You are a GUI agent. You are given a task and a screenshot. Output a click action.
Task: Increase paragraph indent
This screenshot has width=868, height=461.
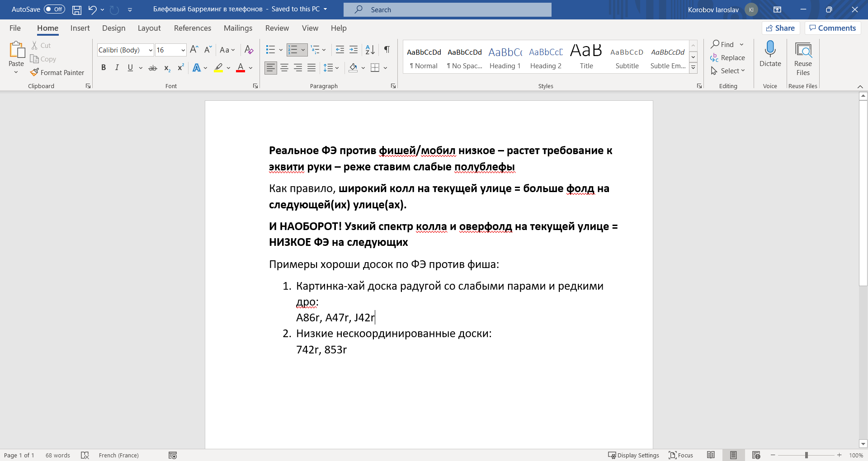click(354, 50)
